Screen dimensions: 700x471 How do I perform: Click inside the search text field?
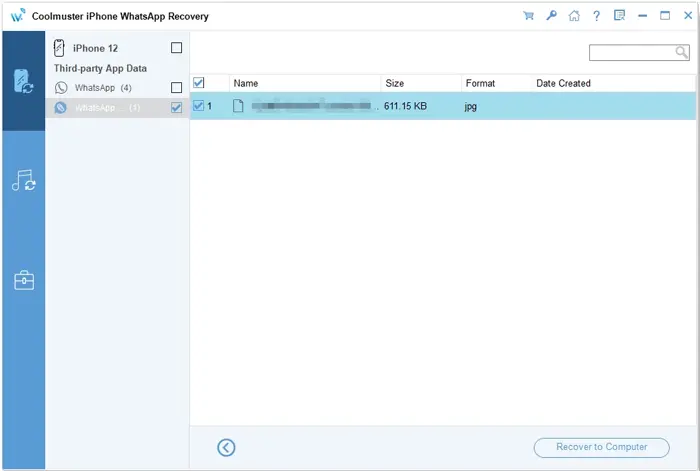(632, 53)
